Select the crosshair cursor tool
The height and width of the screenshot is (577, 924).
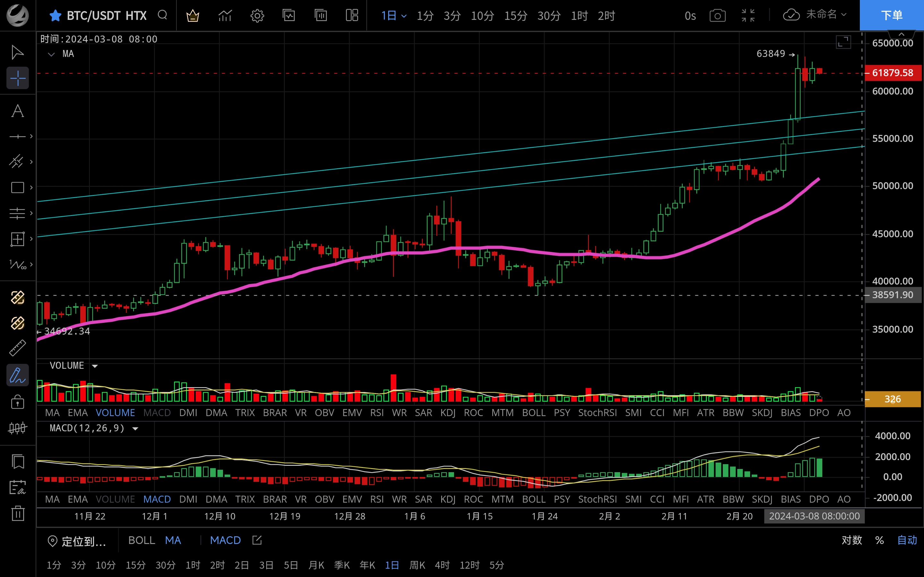(x=18, y=78)
